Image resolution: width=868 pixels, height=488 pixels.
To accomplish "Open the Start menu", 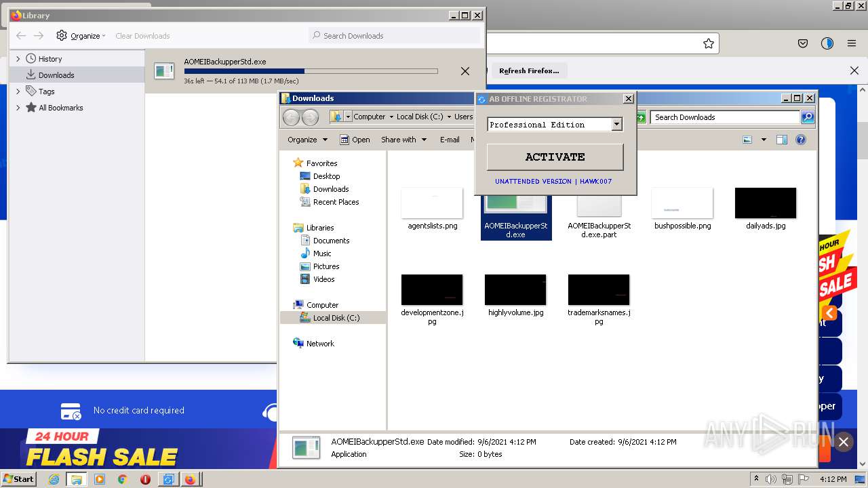I will coord(19,479).
